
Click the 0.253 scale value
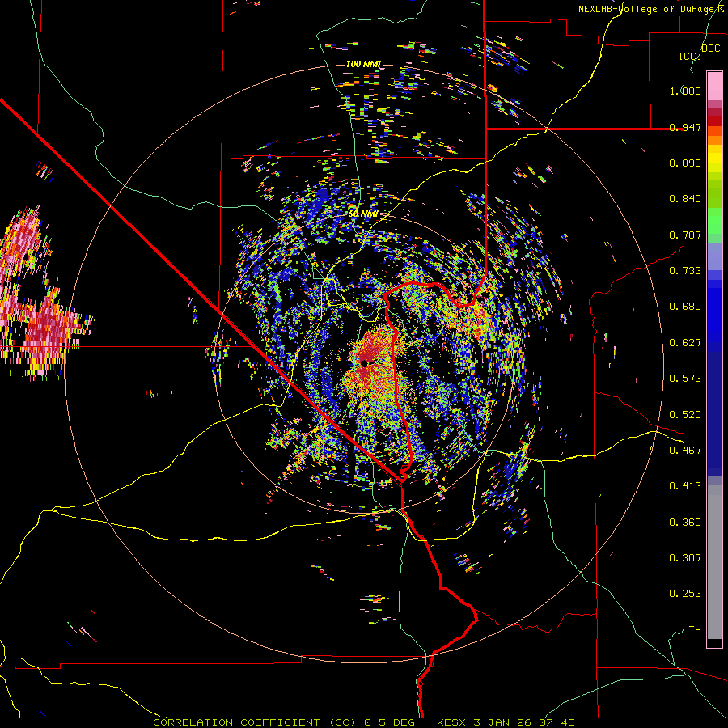tap(685, 594)
